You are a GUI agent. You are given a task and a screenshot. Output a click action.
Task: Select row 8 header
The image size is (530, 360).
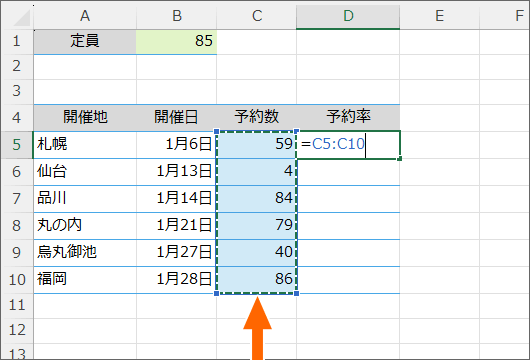tap(17, 226)
